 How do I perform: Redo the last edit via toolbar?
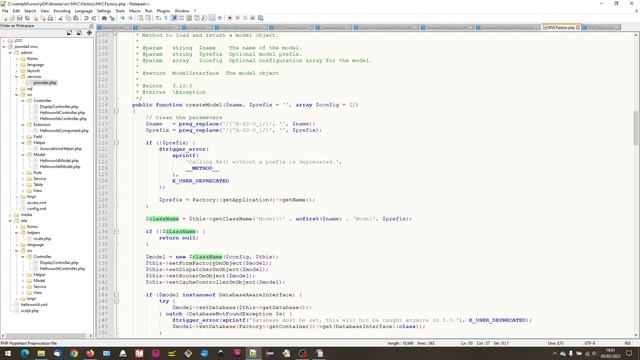click(x=94, y=18)
